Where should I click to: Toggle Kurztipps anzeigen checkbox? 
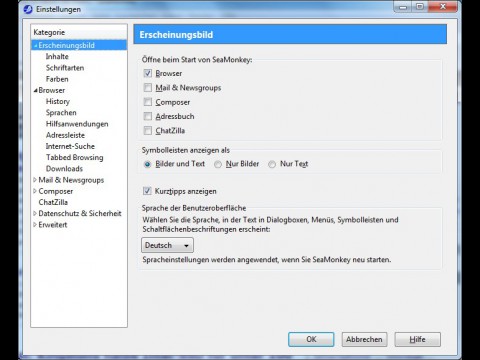pos(147,191)
